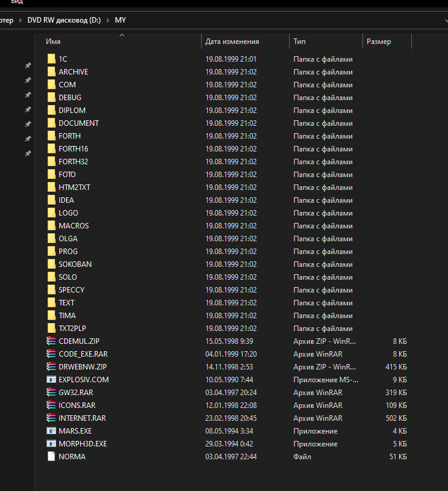Image resolution: width=448 pixels, height=491 pixels.
Task: Select the IDEA folder icon
Action: 51,200
